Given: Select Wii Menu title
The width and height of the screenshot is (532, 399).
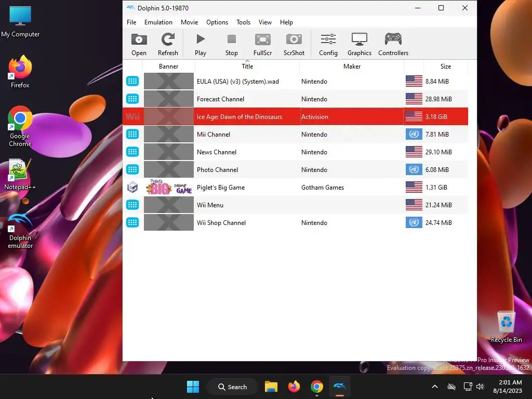Looking at the screenshot, I should pos(210,205).
